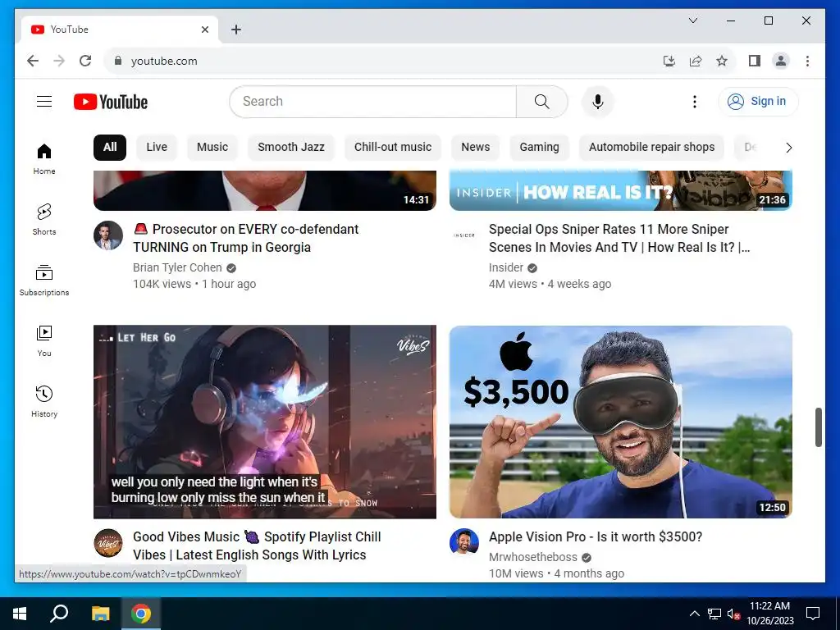
Task: Open a new browser tab
Action: pyautogui.click(x=236, y=30)
